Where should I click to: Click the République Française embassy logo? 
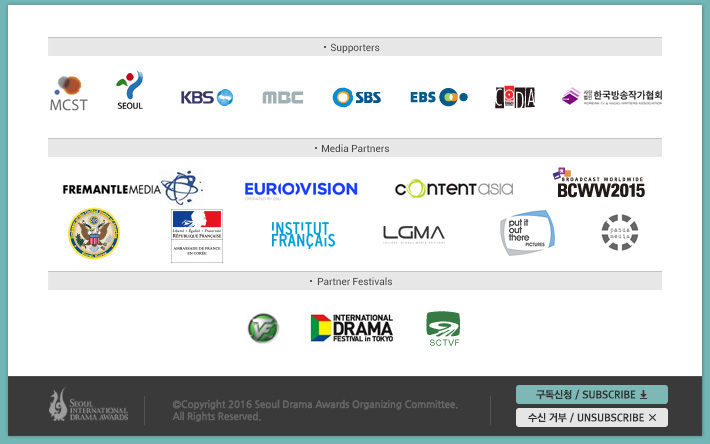(x=197, y=236)
